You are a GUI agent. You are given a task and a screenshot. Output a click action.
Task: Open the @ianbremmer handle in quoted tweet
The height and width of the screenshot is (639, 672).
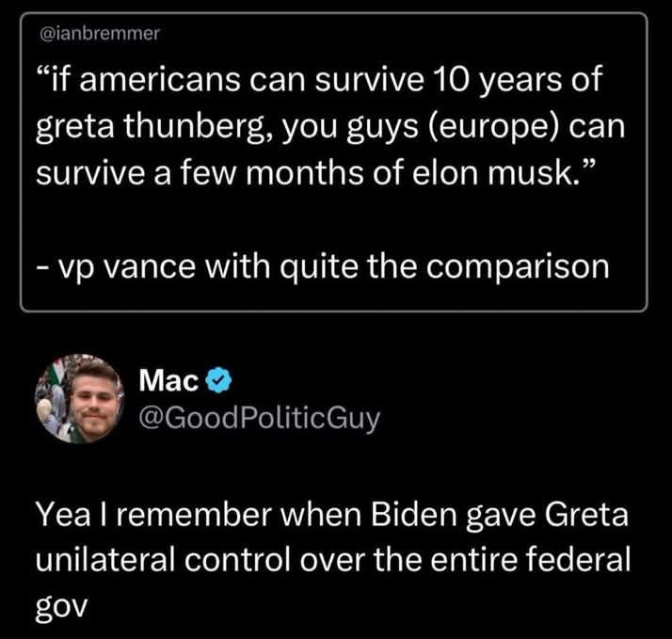click(100, 34)
